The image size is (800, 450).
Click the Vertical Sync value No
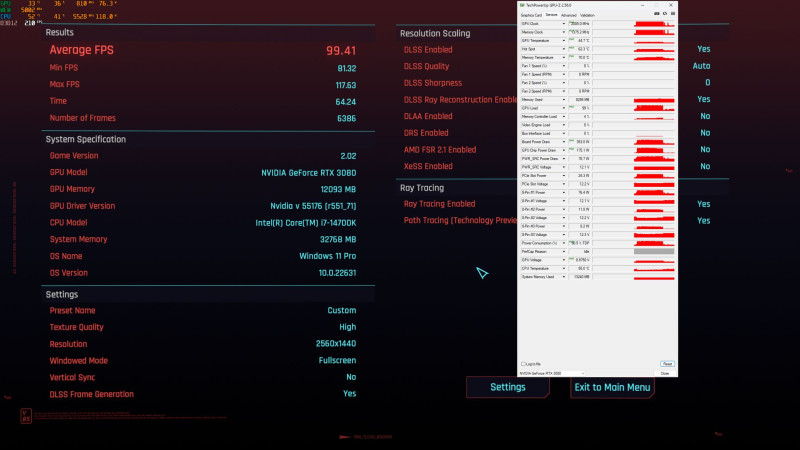pyautogui.click(x=351, y=377)
